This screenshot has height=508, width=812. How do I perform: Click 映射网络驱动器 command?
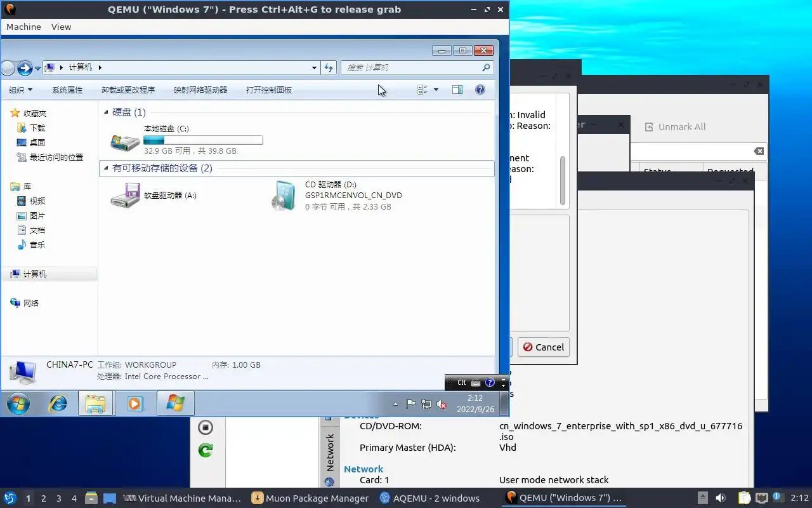[200, 90]
